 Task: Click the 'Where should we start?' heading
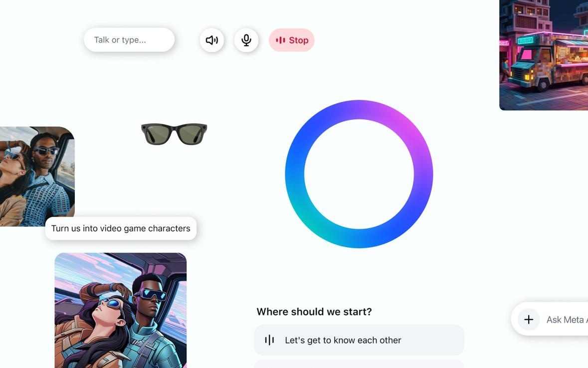coord(314,312)
